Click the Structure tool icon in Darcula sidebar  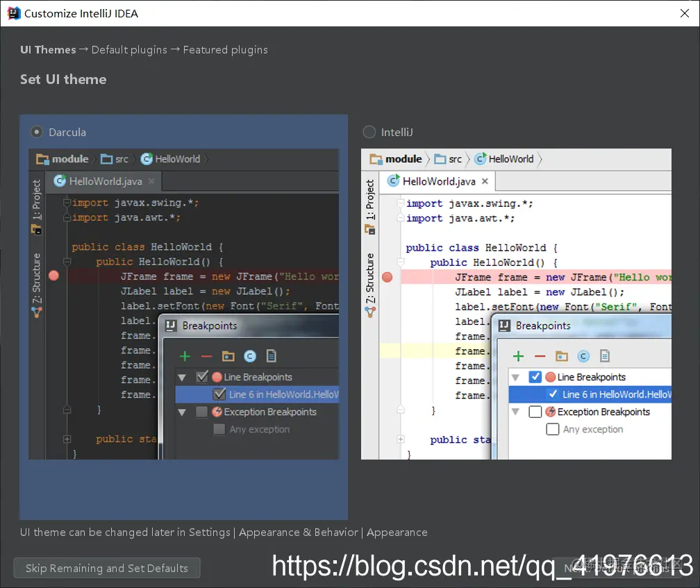coord(37,312)
